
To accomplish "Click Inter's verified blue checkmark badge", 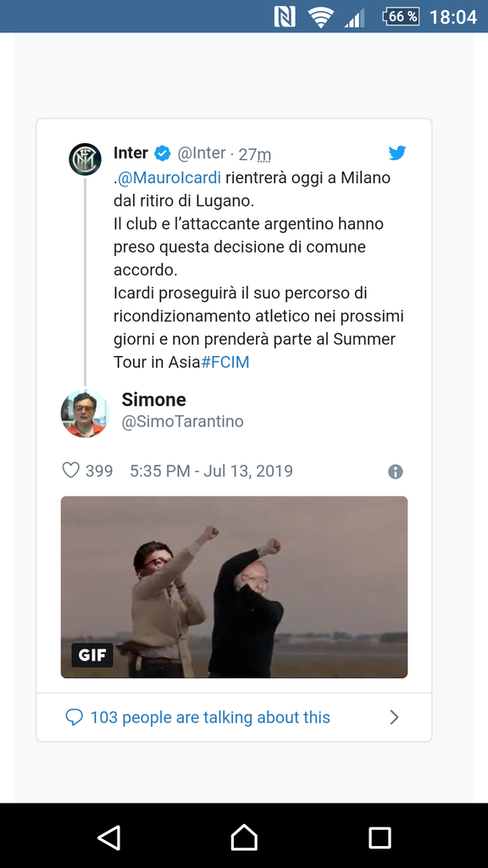I will click(160, 153).
